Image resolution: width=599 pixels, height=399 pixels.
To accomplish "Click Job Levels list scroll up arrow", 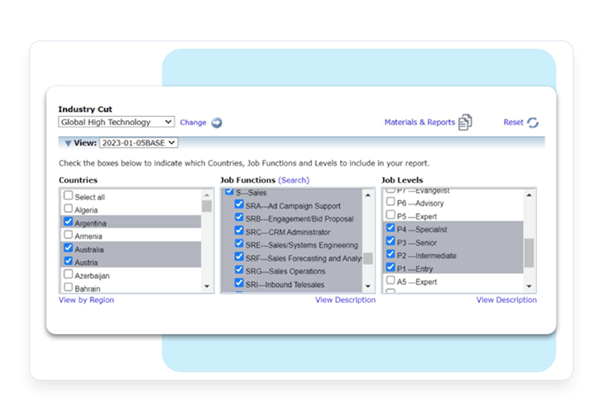I will click(529, 195).
